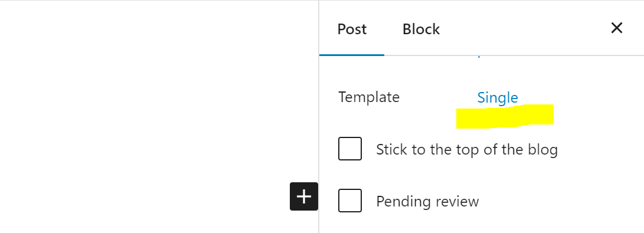The height and width of the screenshot is (233, 644).
Task: Close the settings sidebar with the X
Action: 616,28
